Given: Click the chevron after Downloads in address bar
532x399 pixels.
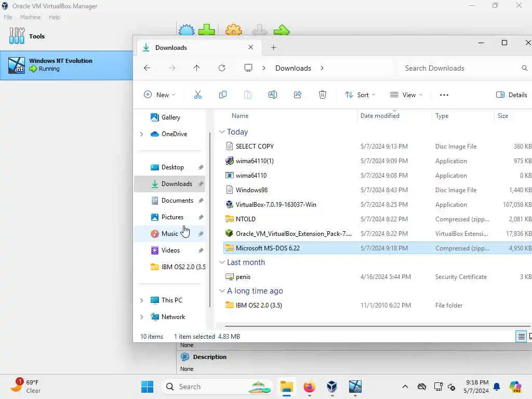Looking at the screenshot, I should pyautogui.click(x=322, y=68).
